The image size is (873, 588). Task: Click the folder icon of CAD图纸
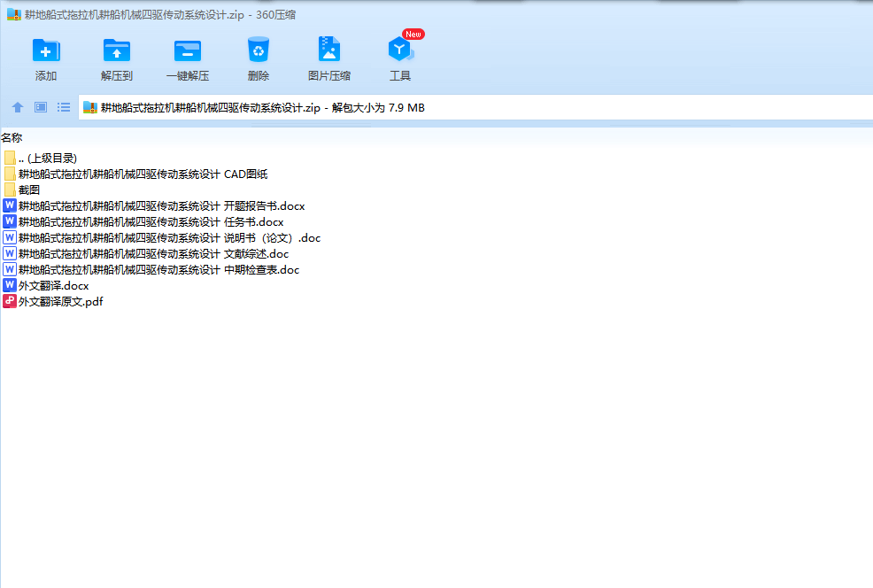click(x=10, y=174)
